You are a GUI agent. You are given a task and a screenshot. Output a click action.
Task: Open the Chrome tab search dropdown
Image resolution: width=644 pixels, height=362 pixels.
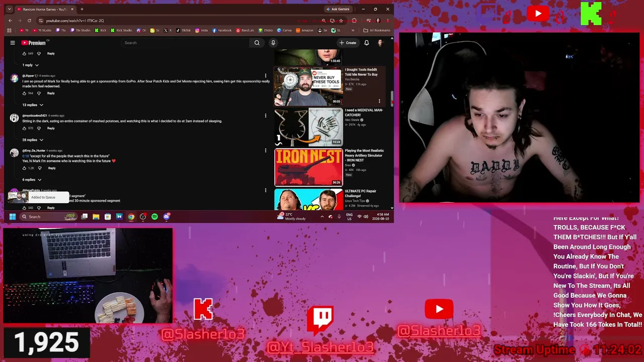click(x=9, y=9)
